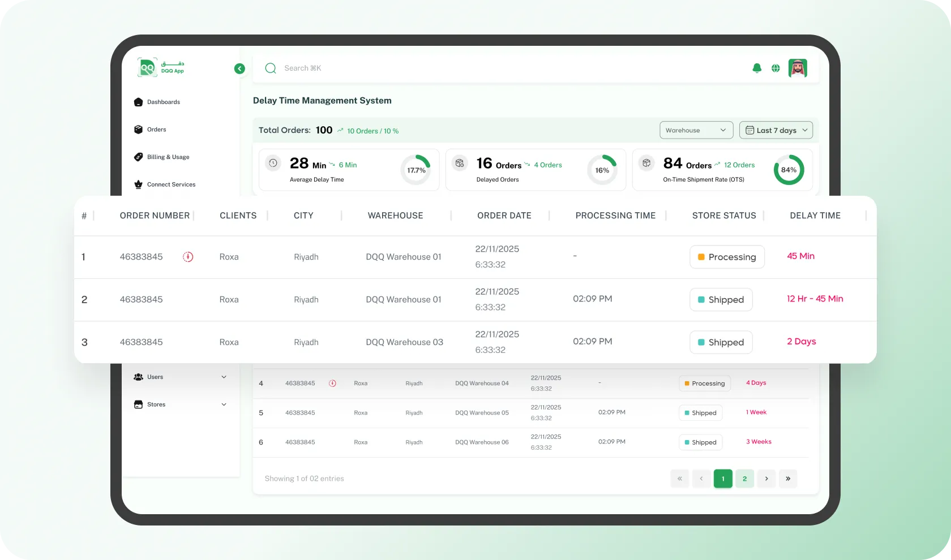Click the delay alert icon on order row 4

pyautogui.click(x=333, y=384)
